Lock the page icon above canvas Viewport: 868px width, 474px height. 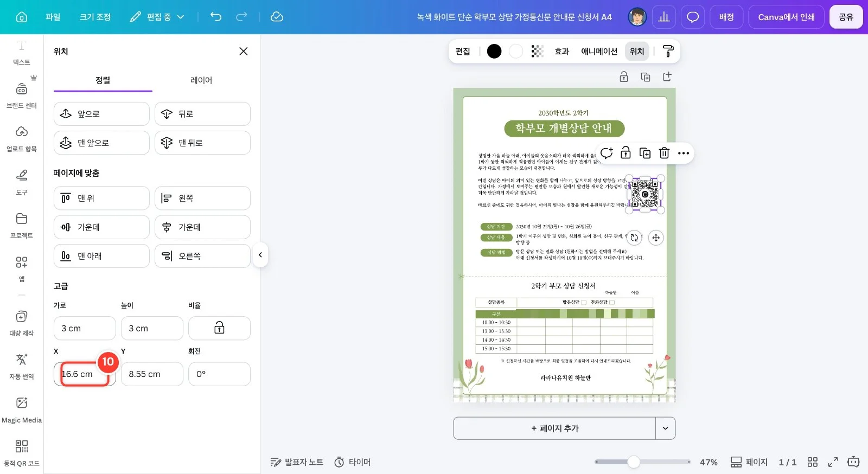624,77
